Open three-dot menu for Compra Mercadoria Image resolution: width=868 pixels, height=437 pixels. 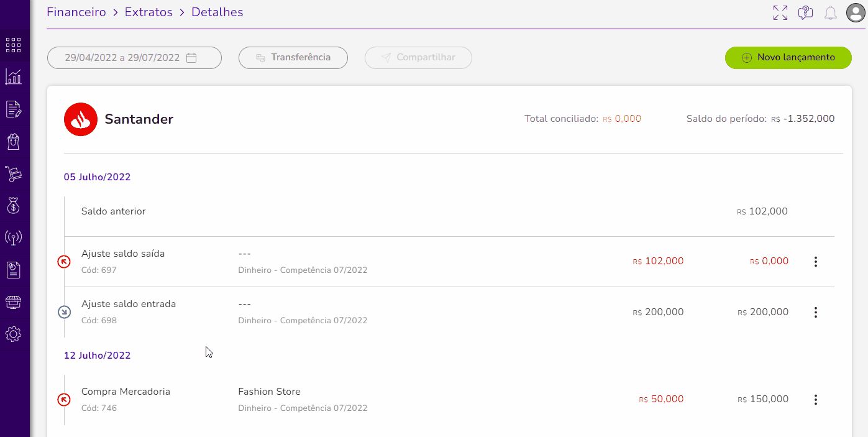pyautogui.click(x=816, y=400)
